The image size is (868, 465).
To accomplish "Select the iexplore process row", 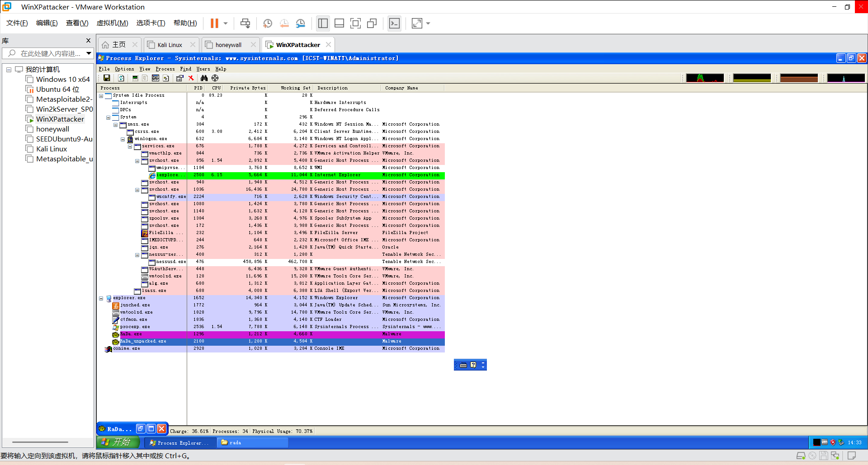I will (271, 175).
